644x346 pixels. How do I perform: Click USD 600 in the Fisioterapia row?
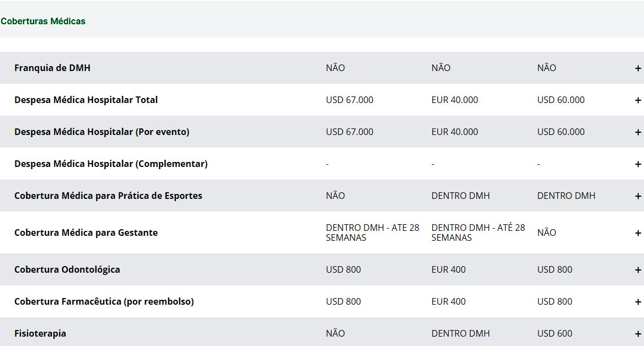[555, 333]
